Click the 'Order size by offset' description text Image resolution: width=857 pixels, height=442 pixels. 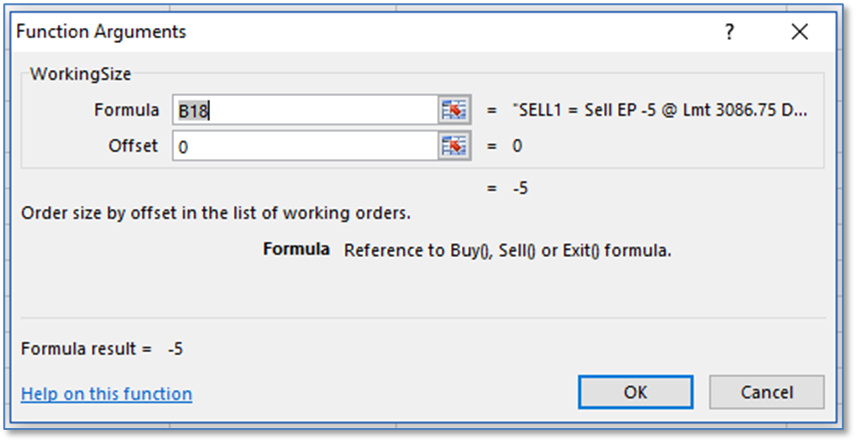(216, 213)
